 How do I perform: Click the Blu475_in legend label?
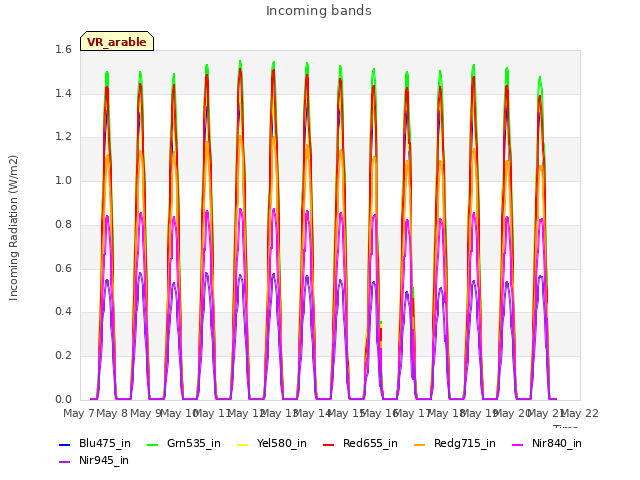coord(104,443)
